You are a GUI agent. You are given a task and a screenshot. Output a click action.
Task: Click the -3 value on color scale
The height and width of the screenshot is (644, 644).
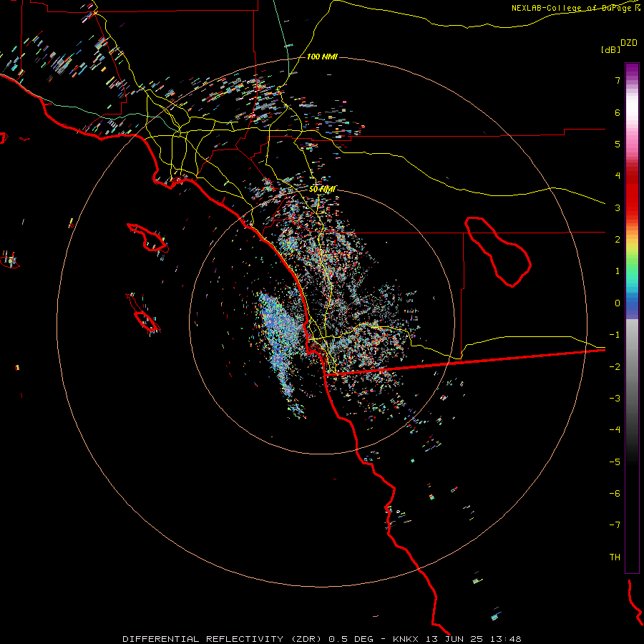click(x=615, y=399)
